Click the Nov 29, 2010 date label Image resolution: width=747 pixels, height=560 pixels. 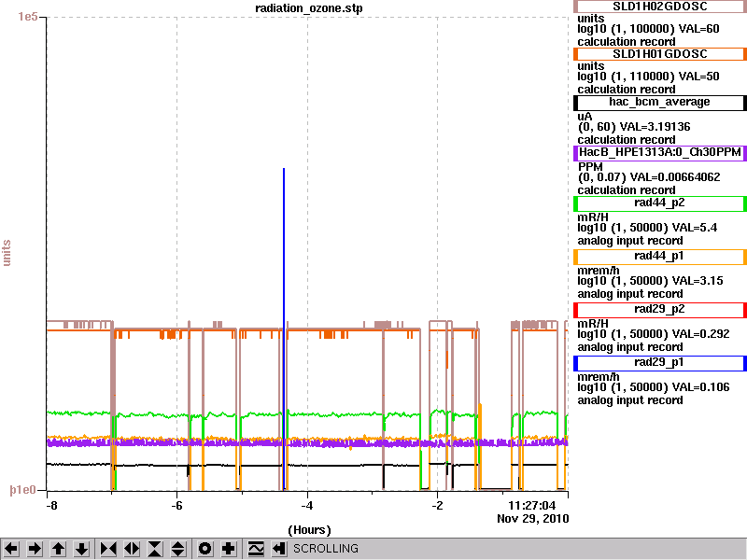532,519
